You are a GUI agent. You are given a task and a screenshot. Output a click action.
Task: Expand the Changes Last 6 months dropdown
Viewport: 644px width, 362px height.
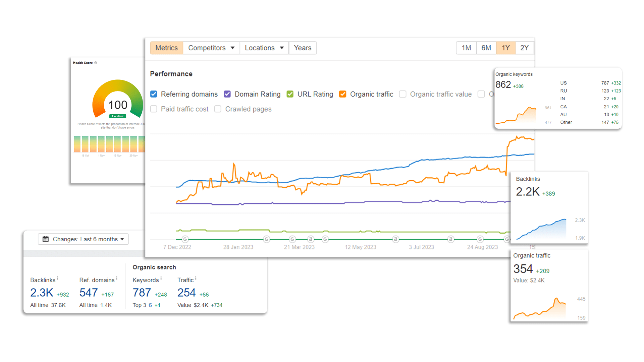point(82,239)
